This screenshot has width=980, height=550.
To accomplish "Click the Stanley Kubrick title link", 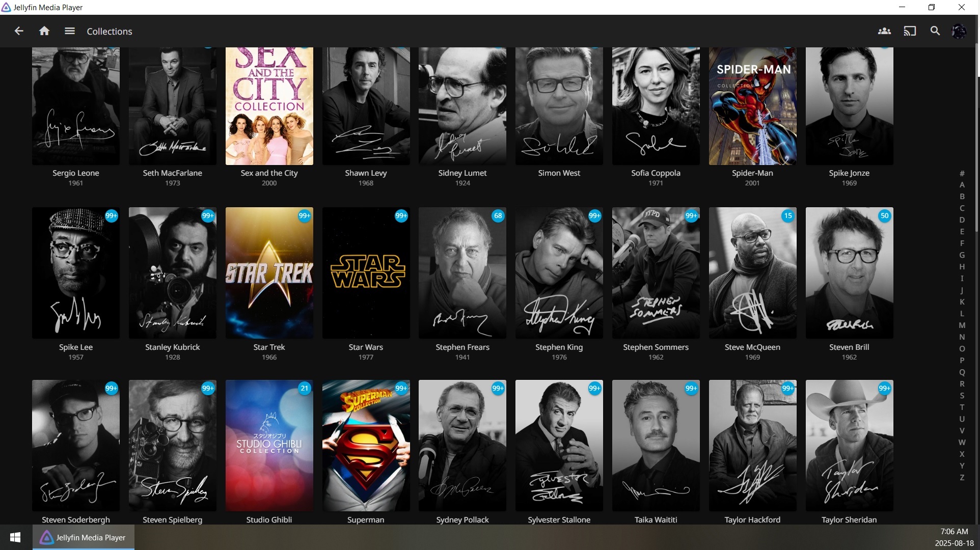I will (172, 347).
